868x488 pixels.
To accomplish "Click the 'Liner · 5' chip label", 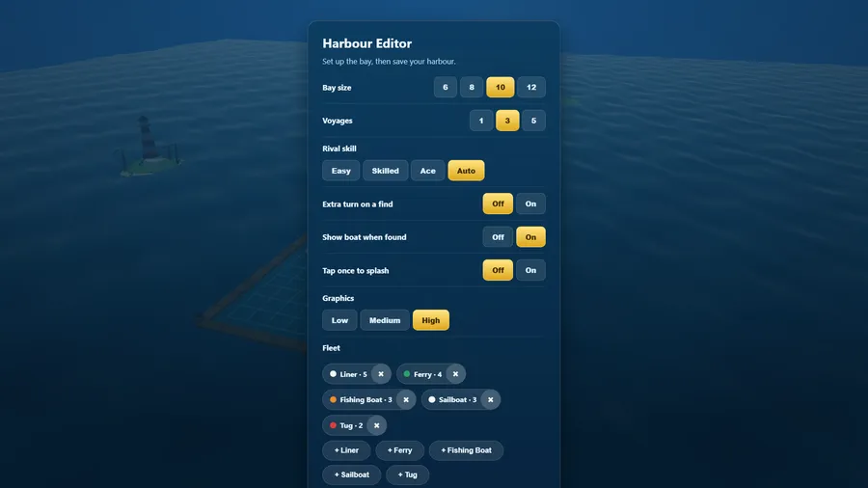I will [x=353, y=374].
